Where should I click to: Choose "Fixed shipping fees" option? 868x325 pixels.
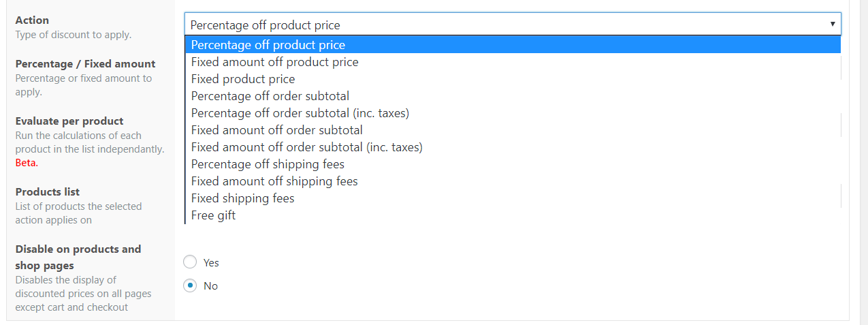point(513,198)
